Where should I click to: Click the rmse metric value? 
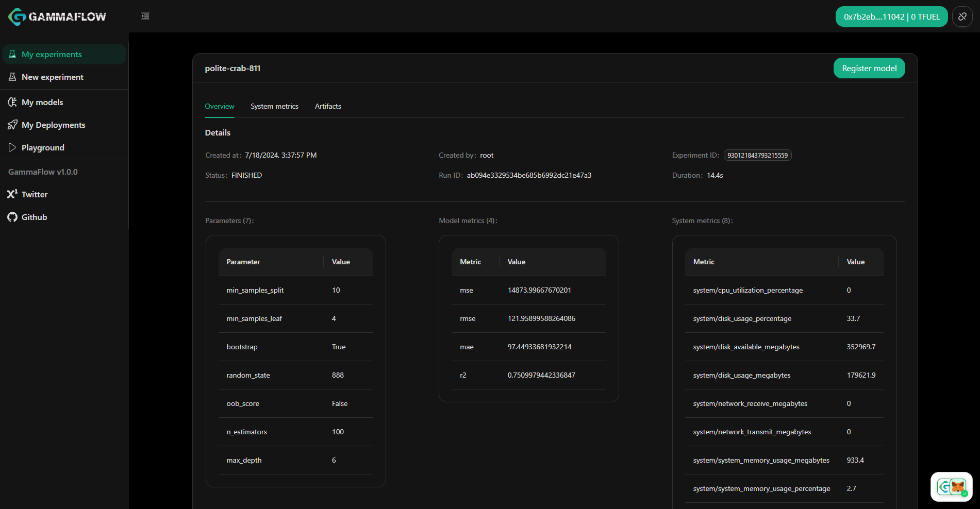coord(541,318)
